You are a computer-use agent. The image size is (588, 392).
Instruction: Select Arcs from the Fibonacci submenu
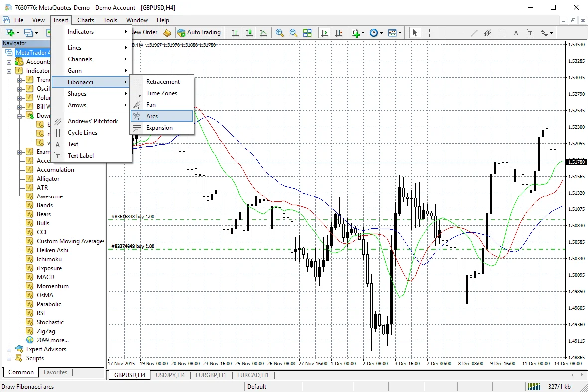151,116
